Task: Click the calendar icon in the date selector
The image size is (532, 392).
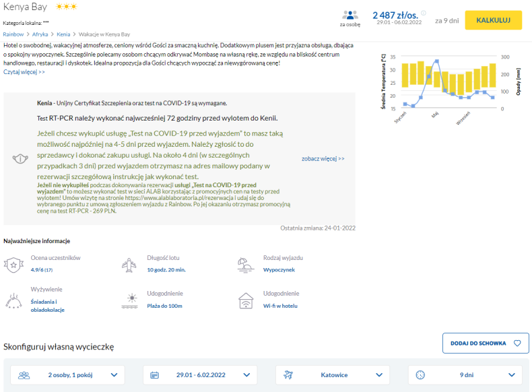Action: click(x=154, y=375)
